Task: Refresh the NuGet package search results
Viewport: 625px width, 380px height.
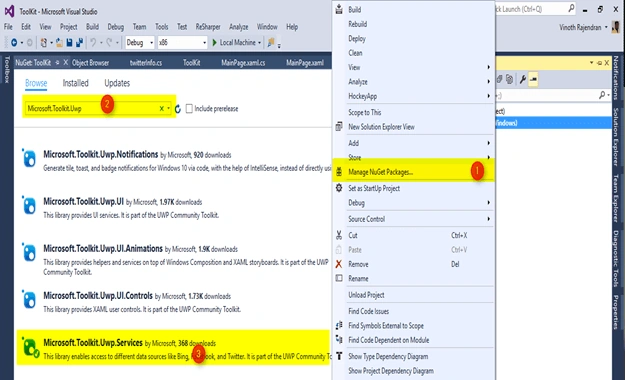Action: [178, 109]
